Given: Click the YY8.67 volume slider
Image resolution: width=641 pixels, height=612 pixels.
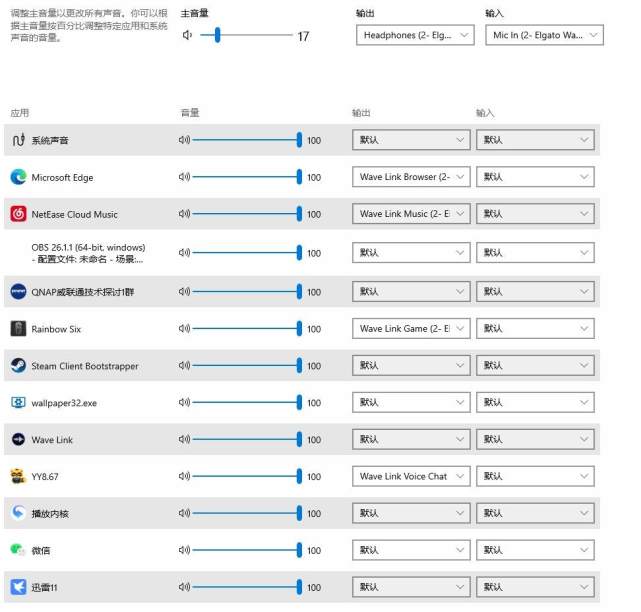Looking at the screenshot, I should point(247,476).
